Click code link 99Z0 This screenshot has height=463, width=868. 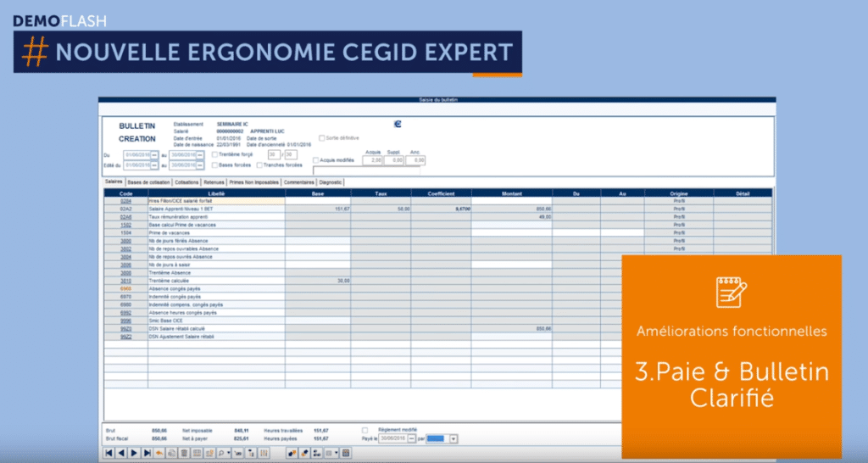pyautogui.click(x=125, y=328)
